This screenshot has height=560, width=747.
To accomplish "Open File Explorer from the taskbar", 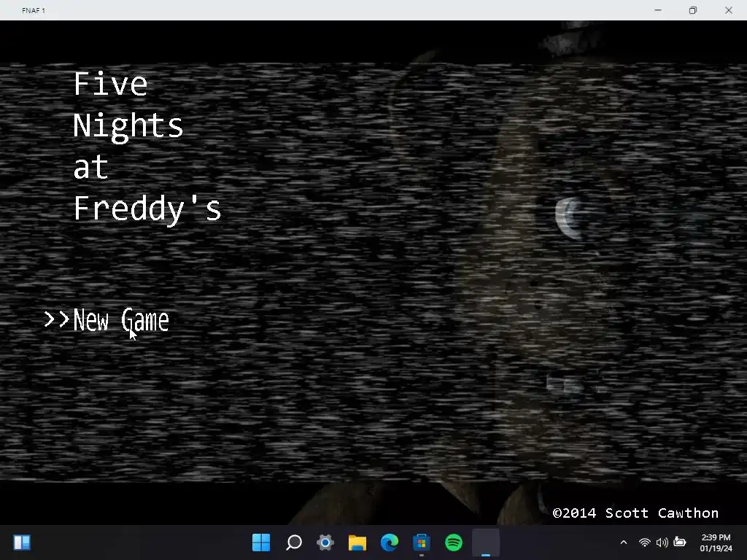I will pos(357,542).
